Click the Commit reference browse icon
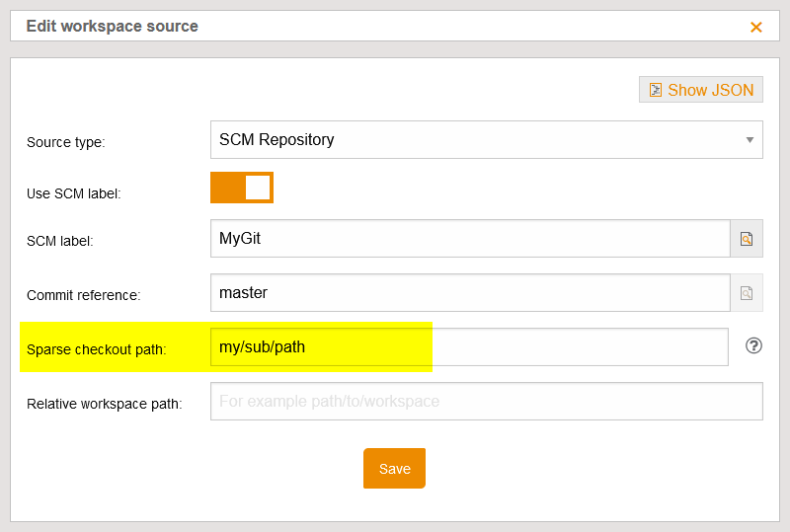 (x=747, y=293)
